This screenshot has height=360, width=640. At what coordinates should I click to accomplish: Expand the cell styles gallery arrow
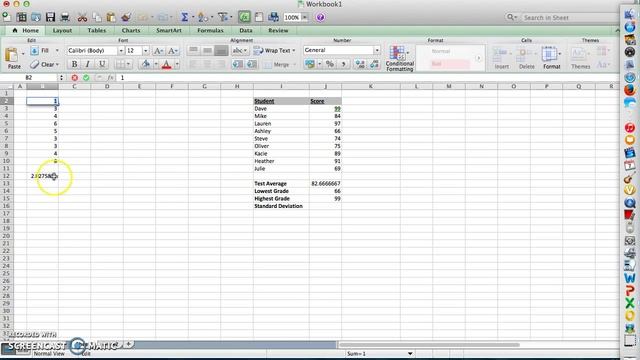coord(478,58)
